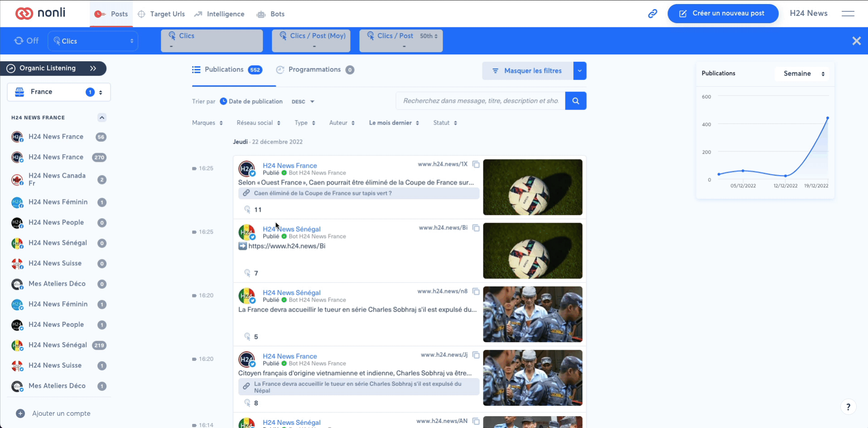Screen dimensions: 868x428
Task: Open the hamburger menu at top right
Action: [848, 14]
